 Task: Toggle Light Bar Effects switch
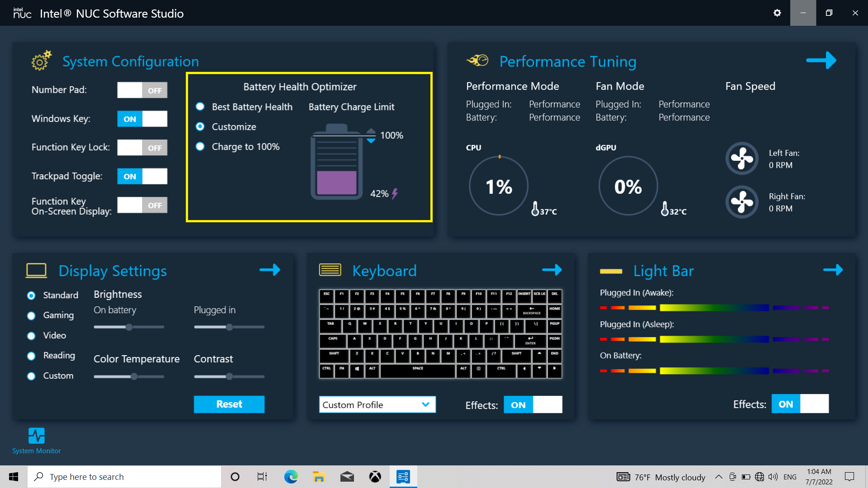click(800, 404)
